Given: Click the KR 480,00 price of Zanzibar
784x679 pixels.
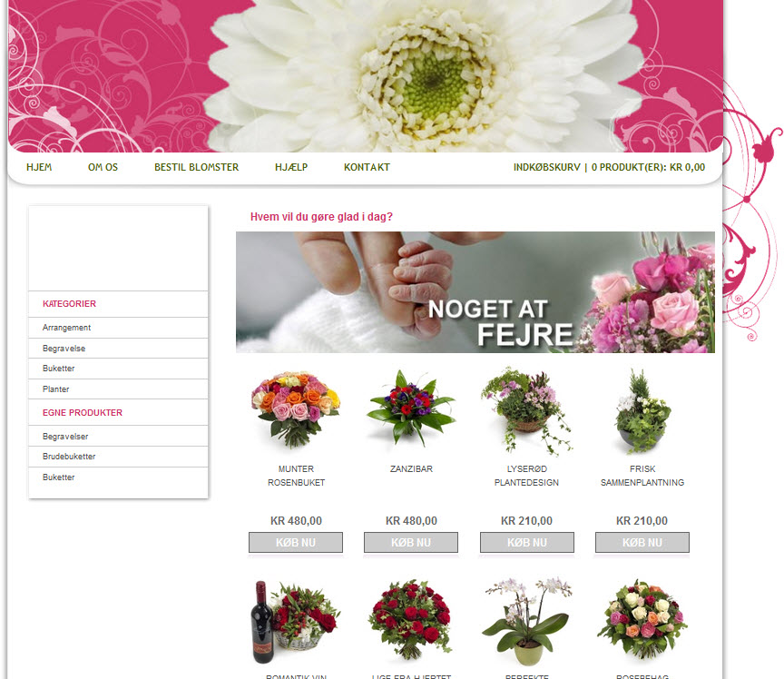Looking at the screenshot, I should tap(411, 521).
